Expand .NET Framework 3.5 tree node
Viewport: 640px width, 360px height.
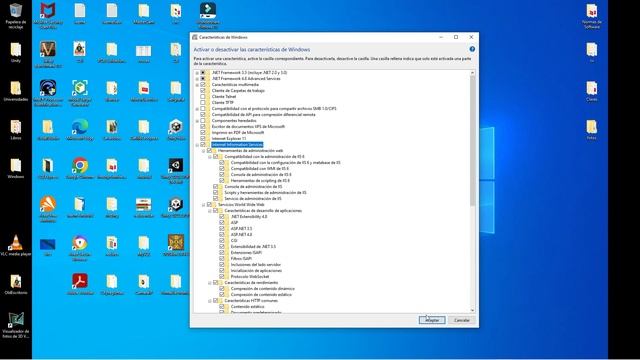[x=197, y=73]
